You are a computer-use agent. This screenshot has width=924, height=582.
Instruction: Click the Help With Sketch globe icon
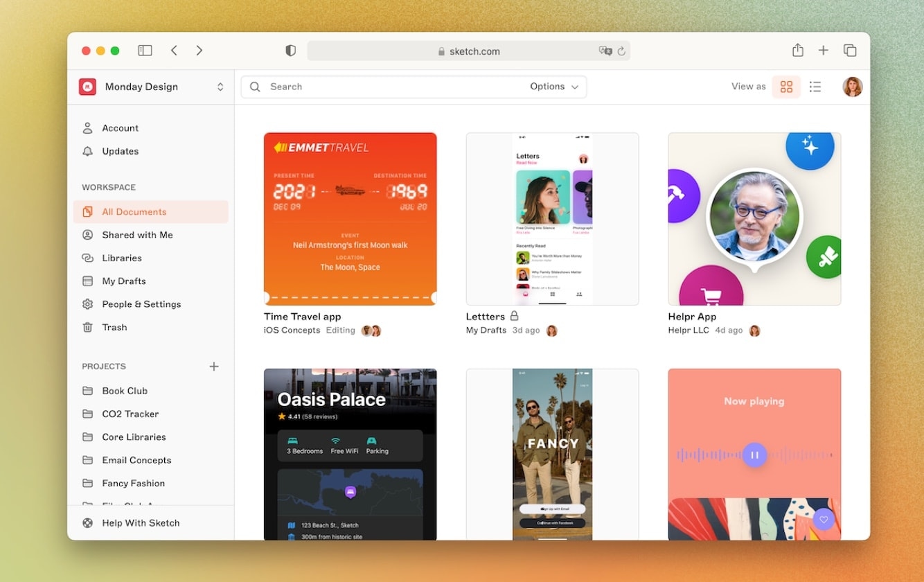(x=87, y=523)
